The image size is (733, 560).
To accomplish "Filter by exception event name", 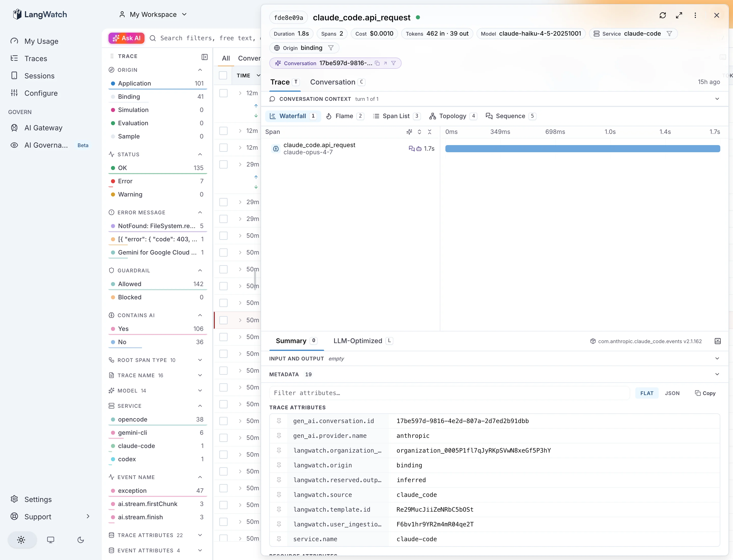I will pyautogui.click(x=158, y=491).
